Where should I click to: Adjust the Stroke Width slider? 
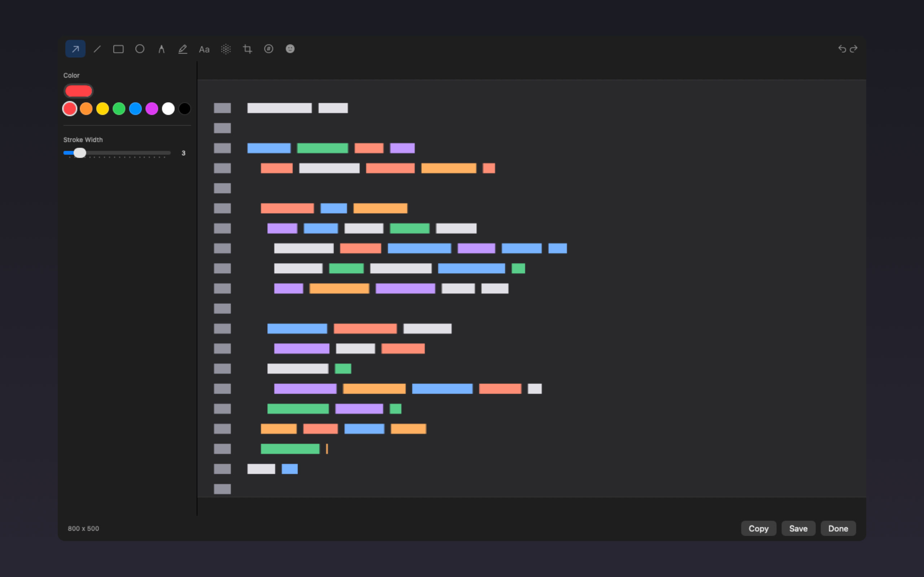[x=80, y=153]
